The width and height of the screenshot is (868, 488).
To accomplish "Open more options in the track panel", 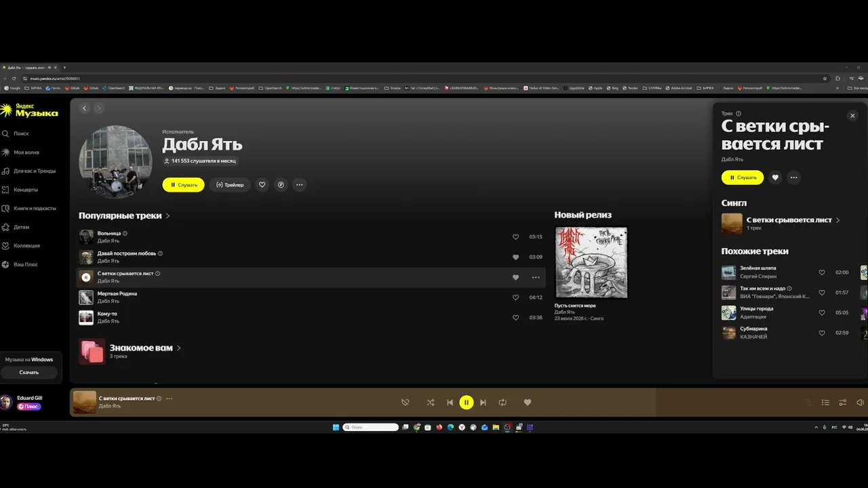I will pyautogui.click(x=793, y=178).
